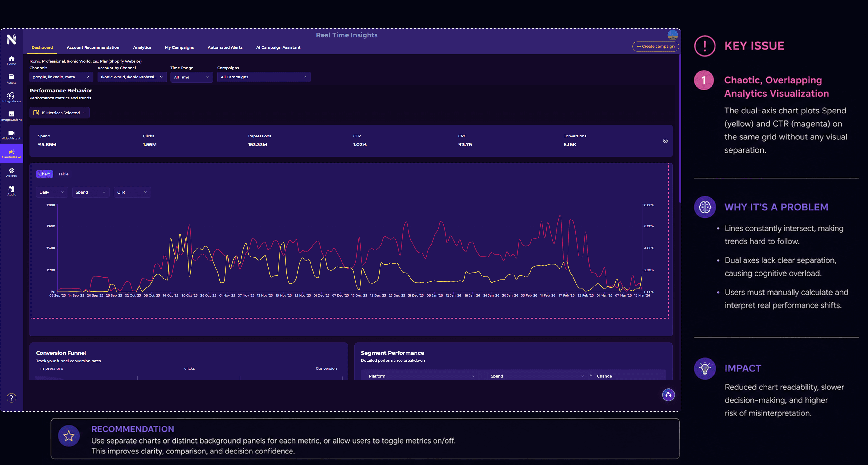
Task: Open the Assets sidebar icon
Action: pyautogui.click(x=12, y=79)
